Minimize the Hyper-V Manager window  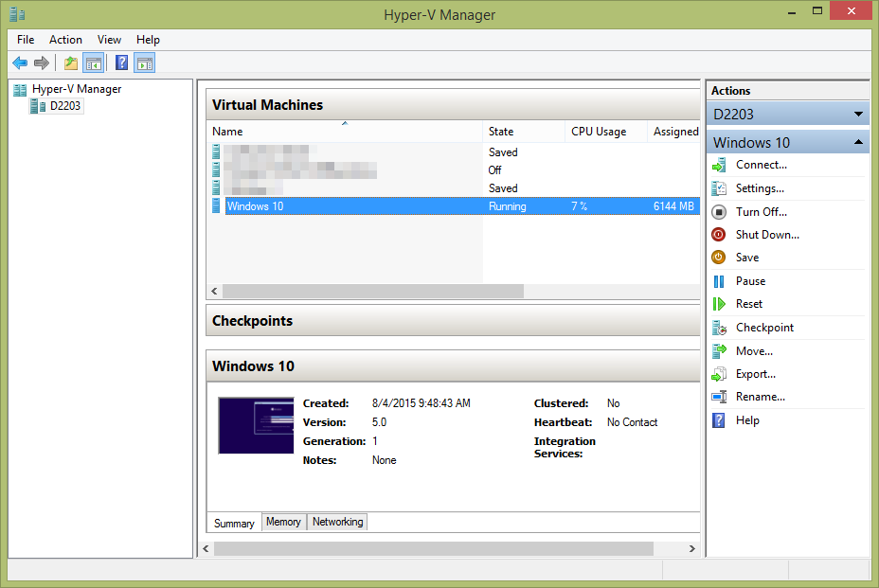click(x=792, y=12)
